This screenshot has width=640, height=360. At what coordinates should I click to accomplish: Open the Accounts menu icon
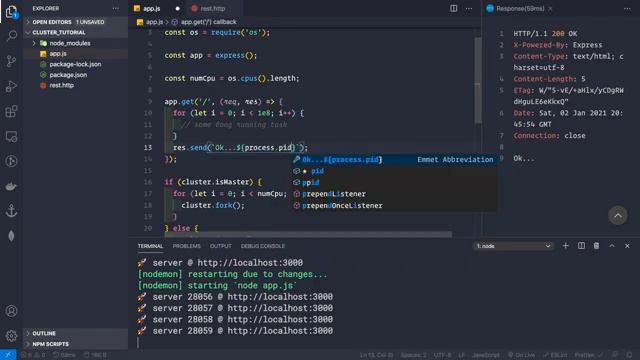pos(11,311)
